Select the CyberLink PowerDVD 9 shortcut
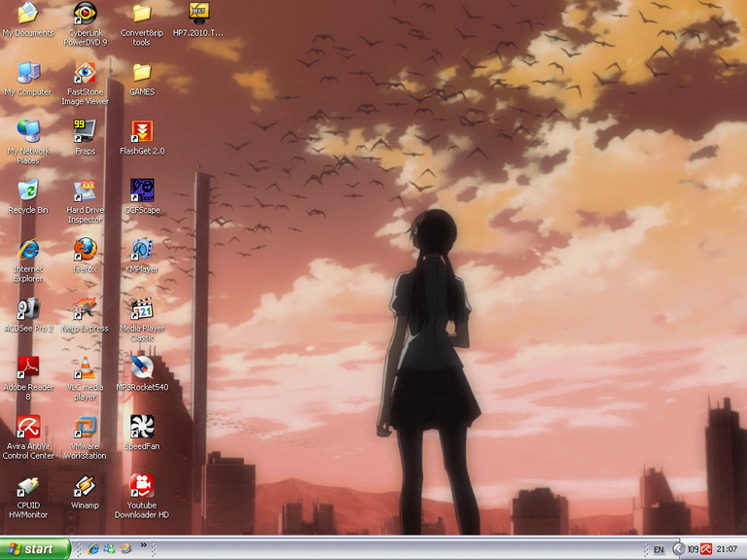The width and height of the screenshot is (747, 560). 86,23
